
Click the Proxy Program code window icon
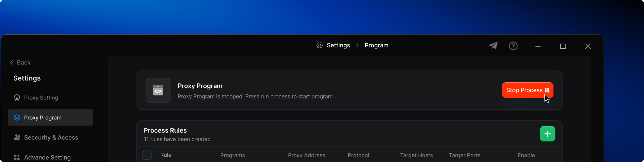pyautogui.click(x=158, y=90)
